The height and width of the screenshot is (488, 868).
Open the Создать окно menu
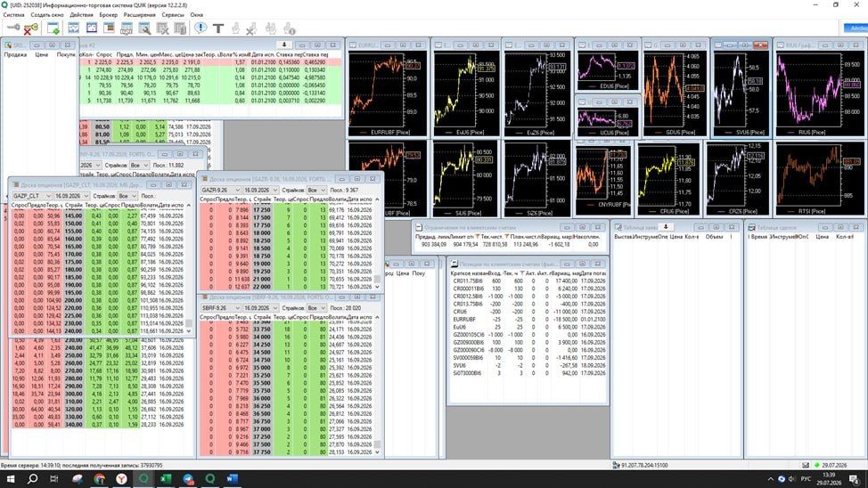click(47, 15)
